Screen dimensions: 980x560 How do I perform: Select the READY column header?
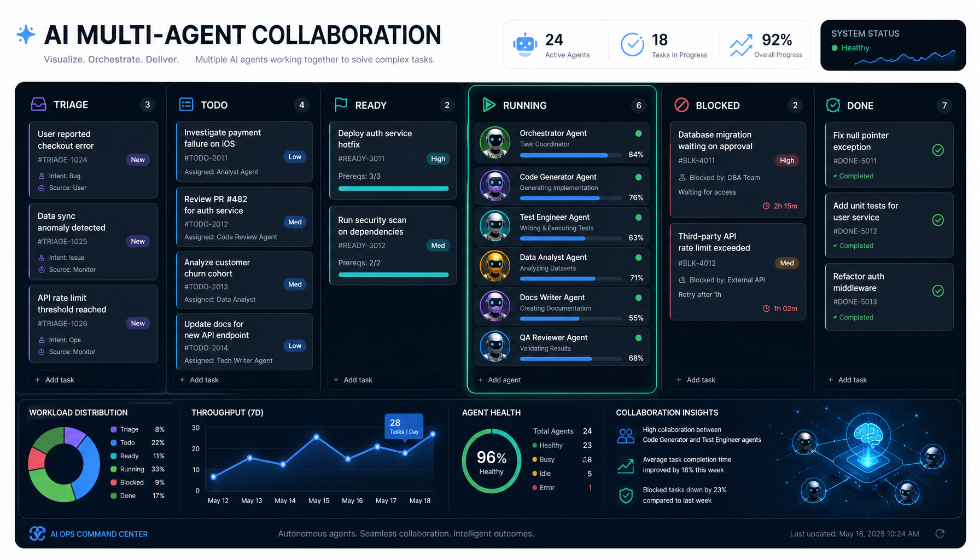click(x=371, y=105)
